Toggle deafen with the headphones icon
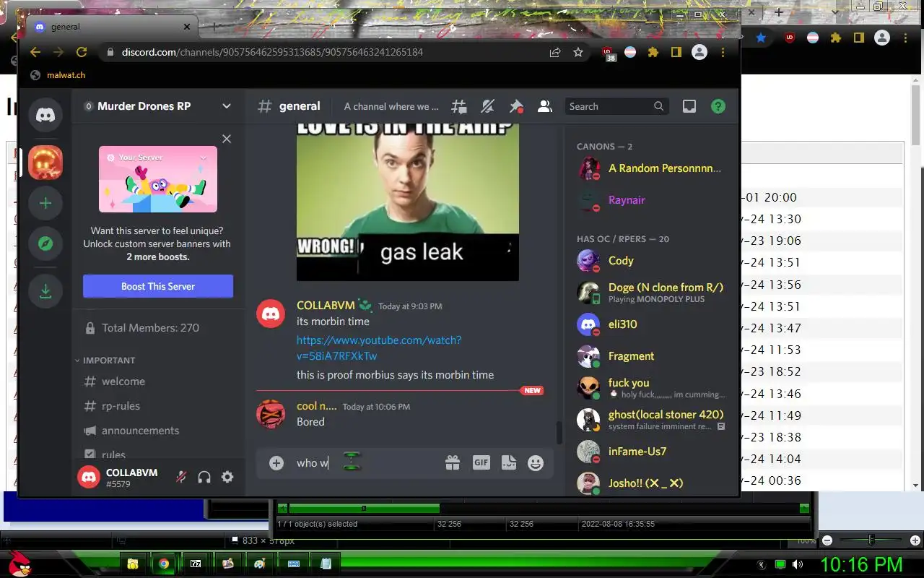This screenshot has height=578, width=924. tap(204, 477)
